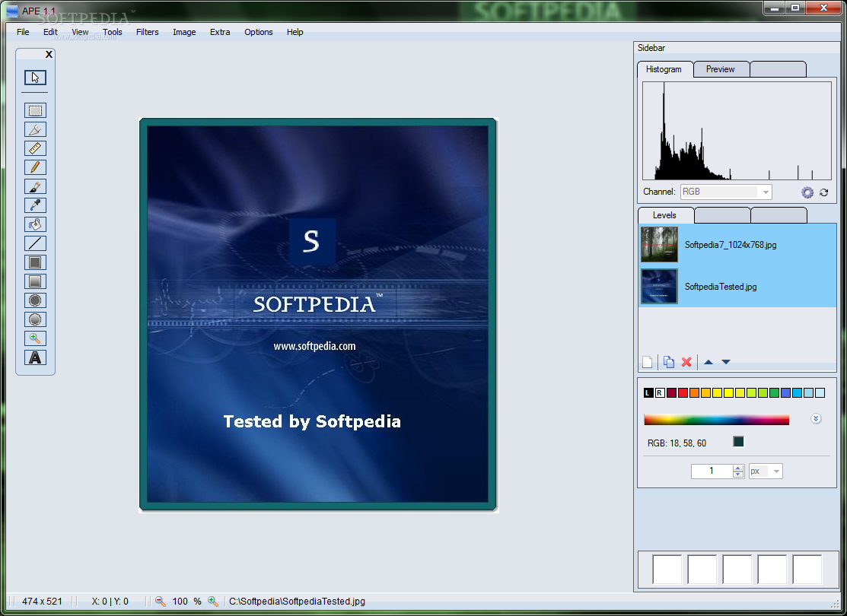Open the File menu
Image resolution: width=847 pixels, height=616 pixels.
[24, 32]
